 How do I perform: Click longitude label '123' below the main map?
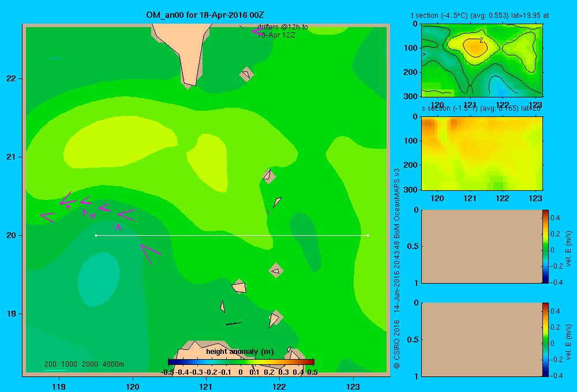click(353, 386)
